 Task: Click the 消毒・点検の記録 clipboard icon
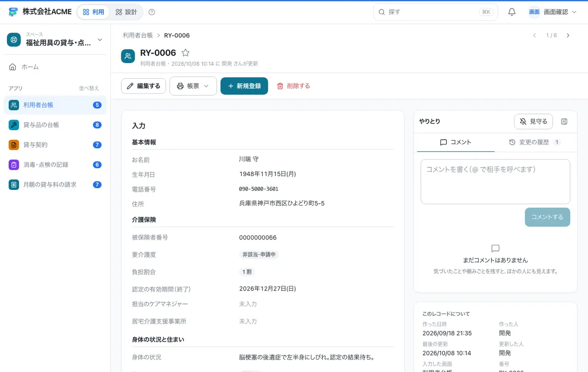[14, 165]
